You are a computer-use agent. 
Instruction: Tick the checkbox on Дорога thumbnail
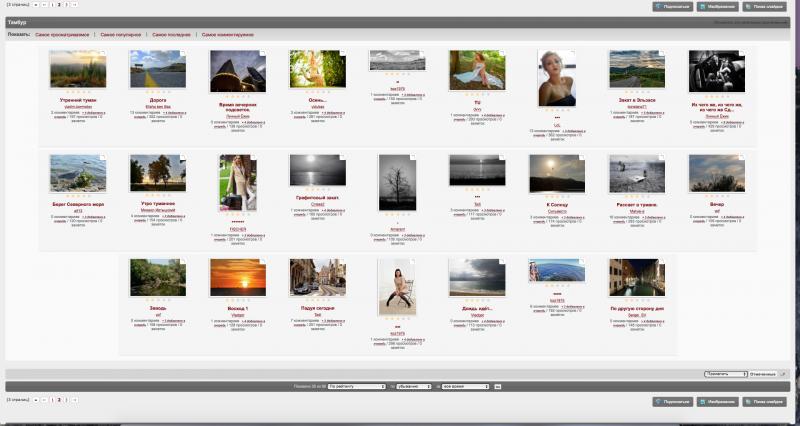pyautogui.click(x=183, y=53)
